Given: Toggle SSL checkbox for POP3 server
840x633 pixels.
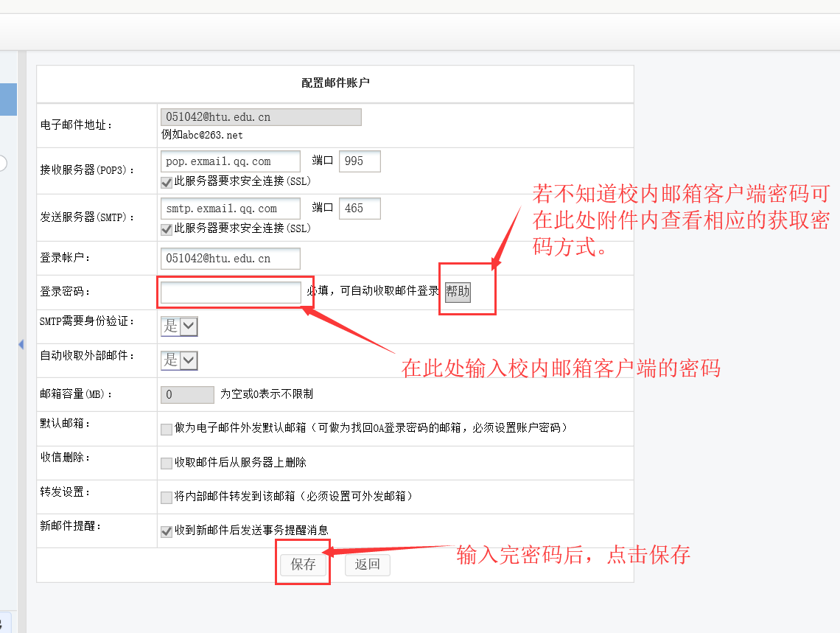Looking at the screenshot, I should (166, 181).
